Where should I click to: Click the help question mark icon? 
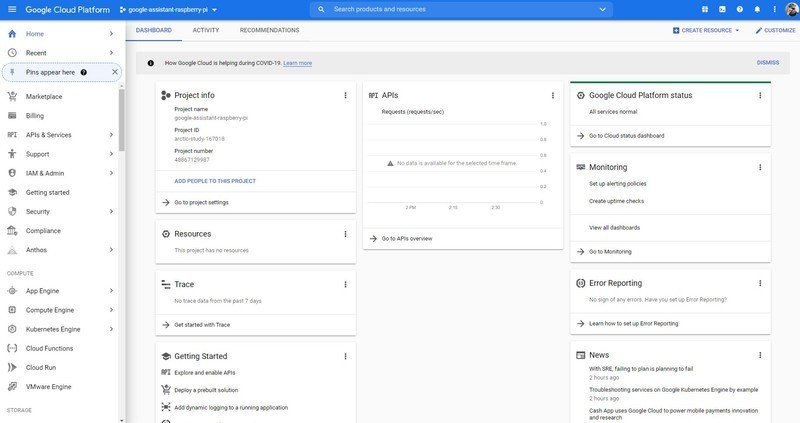tap(740, 9)
